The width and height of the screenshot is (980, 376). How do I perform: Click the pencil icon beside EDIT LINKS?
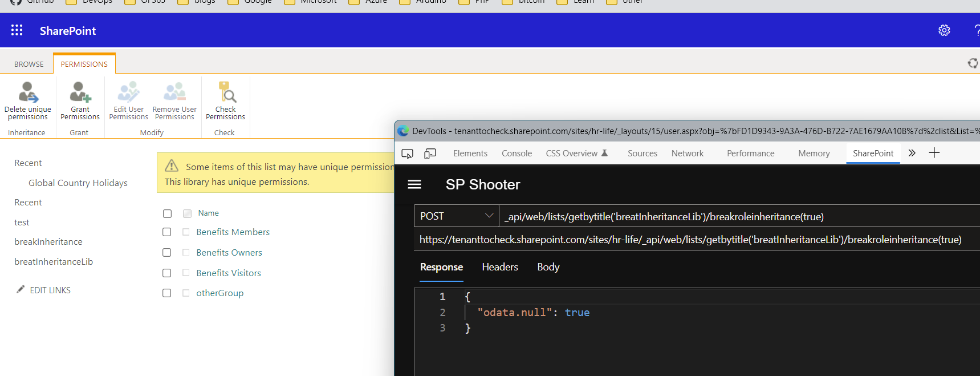(21, 289)
